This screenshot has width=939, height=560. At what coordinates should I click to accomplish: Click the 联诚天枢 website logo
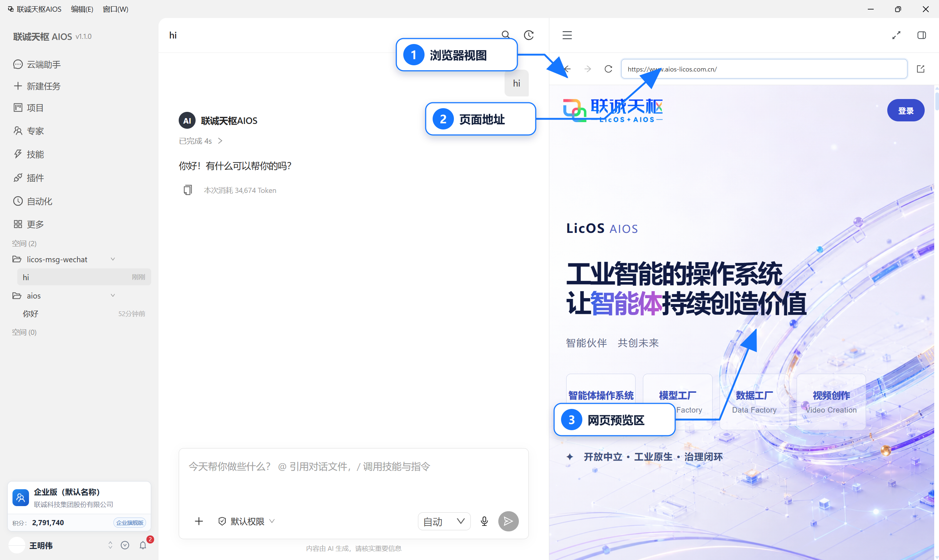point(612,110)
